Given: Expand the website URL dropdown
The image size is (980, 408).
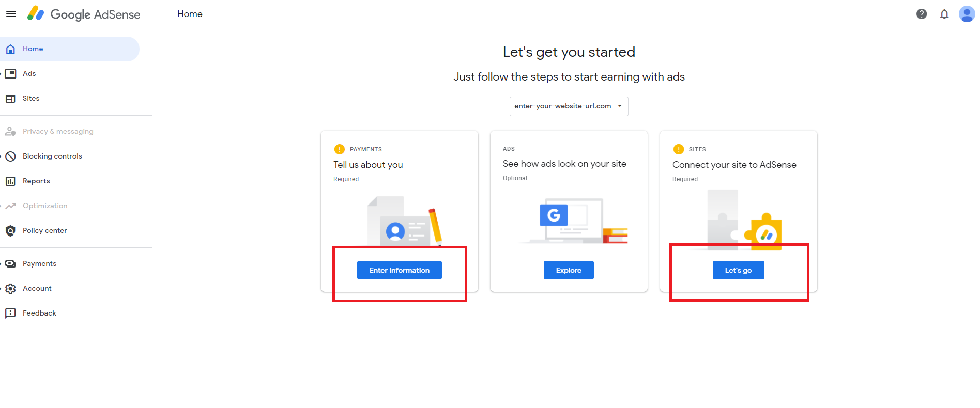Looking at the screenshot, I should click(569, 106).
